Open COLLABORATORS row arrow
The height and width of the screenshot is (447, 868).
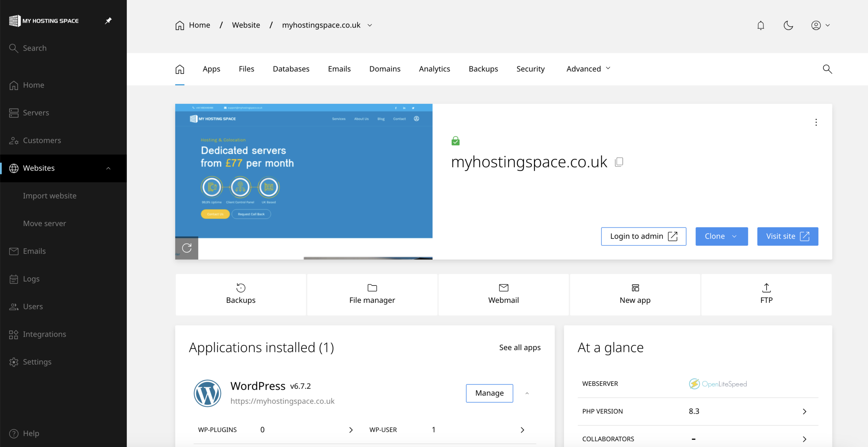[805, 439]
